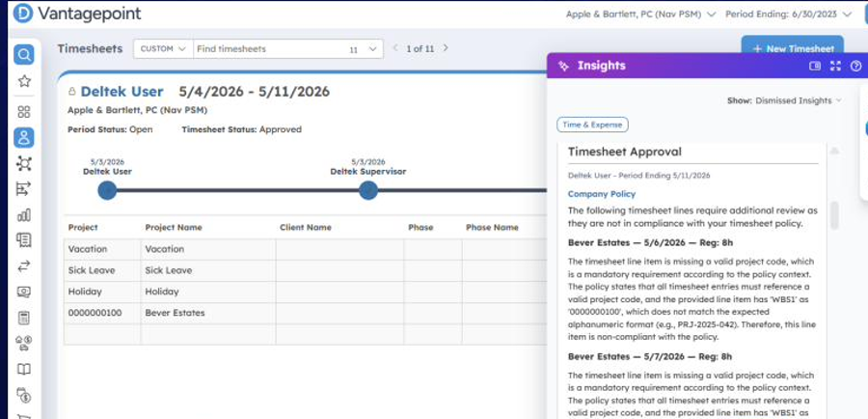Open the project planning icon in the sidebar

point(24,189)
